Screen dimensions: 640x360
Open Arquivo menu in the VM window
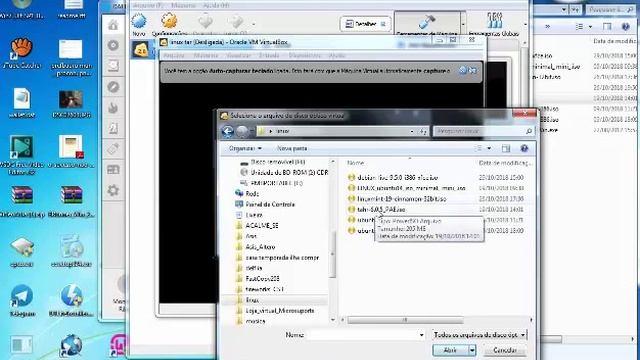pyautogui.click(x=173, y=56)
